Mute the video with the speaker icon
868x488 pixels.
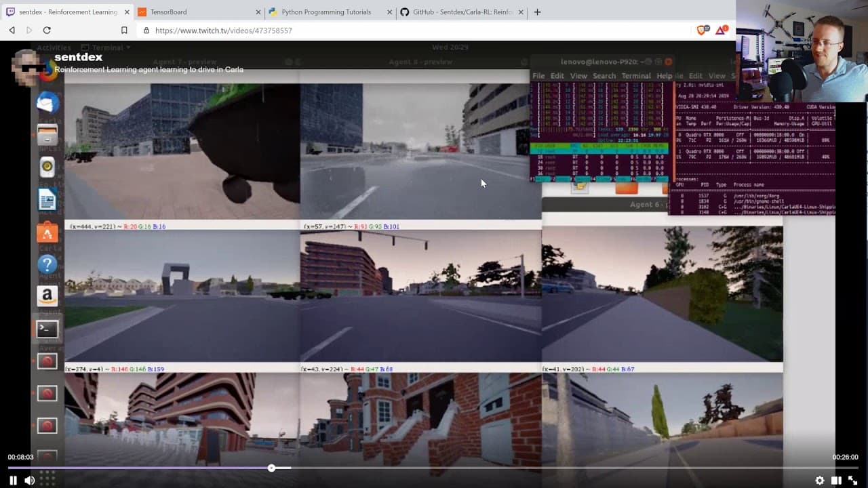30,481
